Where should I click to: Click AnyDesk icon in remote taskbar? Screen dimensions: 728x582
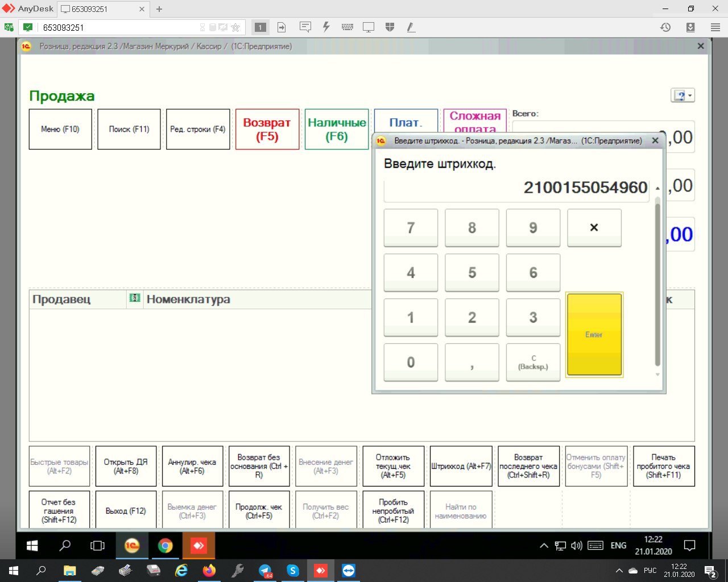pyautogui.click(x=198, y=546)
